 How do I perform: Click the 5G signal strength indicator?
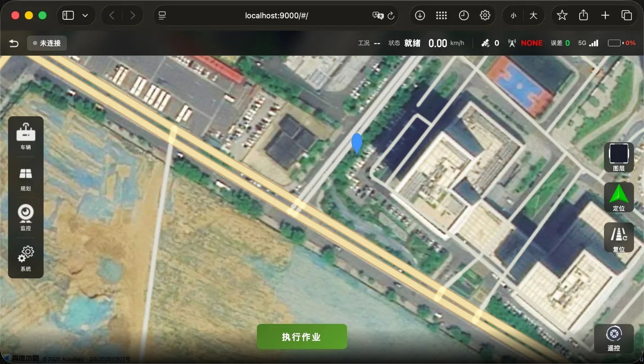pos(588,43)
